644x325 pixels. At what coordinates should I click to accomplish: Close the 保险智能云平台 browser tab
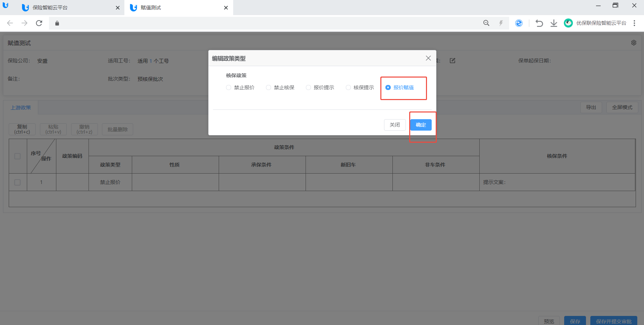point(118,8)
